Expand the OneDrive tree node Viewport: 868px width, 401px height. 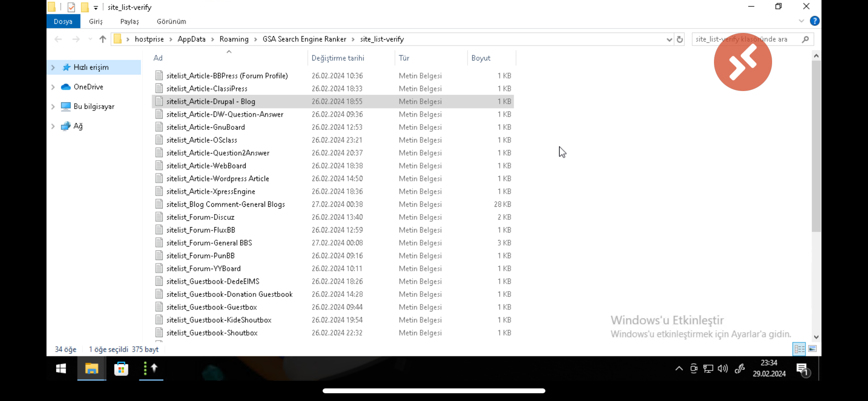coord(53,87)
